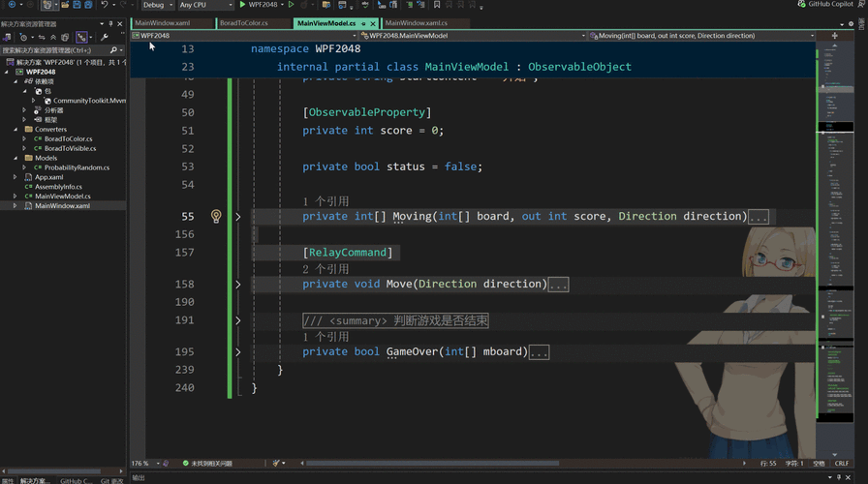Click the Undo arrow in the toolbar
Viewport: 868px width, 484px height.
[x=105, y=5]
